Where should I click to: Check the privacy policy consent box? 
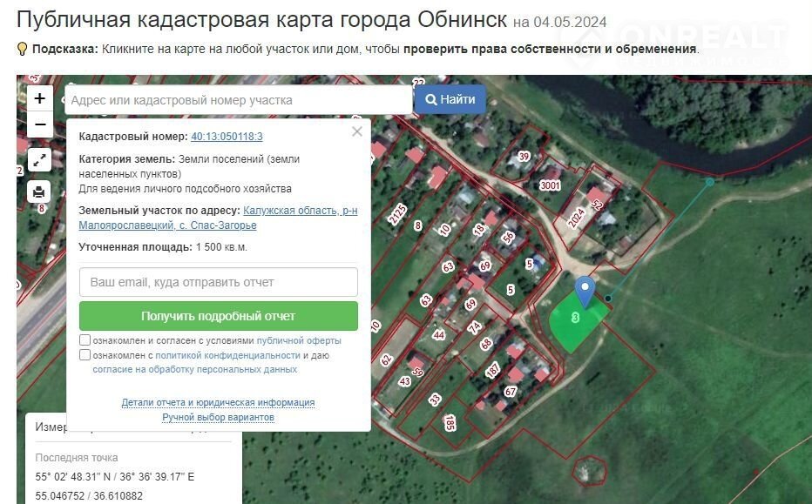85,355
